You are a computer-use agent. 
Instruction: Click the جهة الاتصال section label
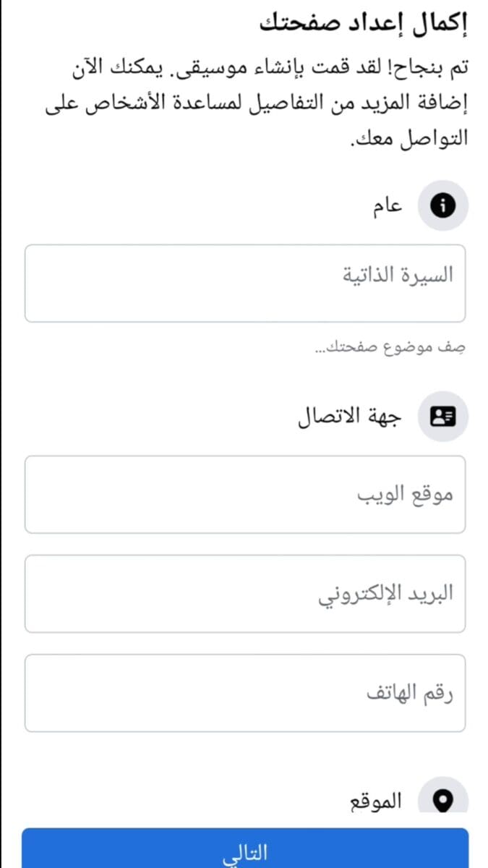click(351, 417)
